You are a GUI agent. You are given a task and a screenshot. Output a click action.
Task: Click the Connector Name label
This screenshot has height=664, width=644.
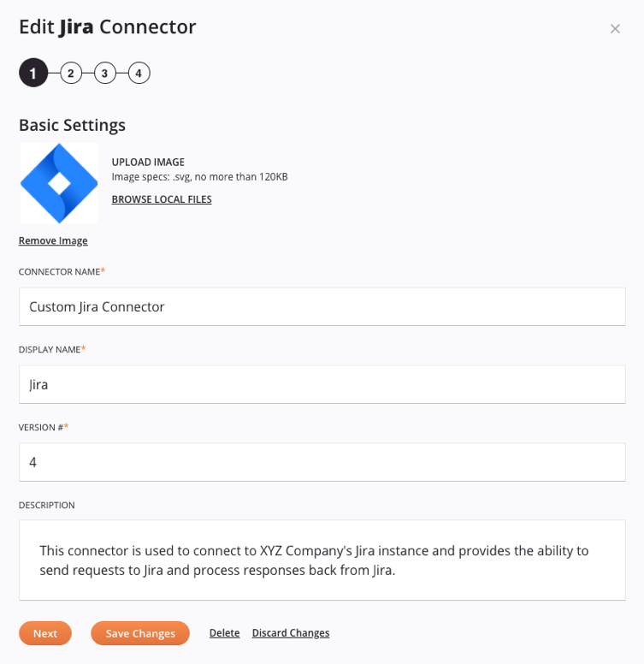pyautogui.click(x=59, y=271)
